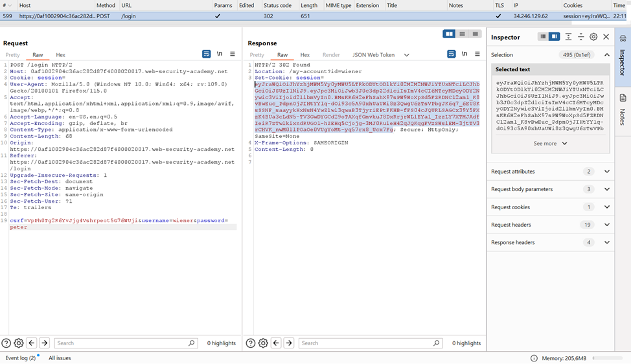Click memory usage bar in status bar
This screenshot has height=364, width=631.
(x=608, y=358)
